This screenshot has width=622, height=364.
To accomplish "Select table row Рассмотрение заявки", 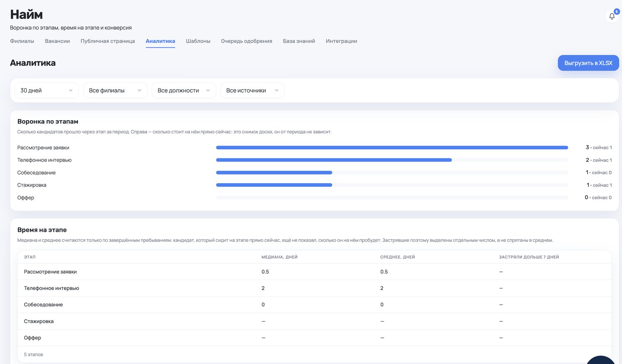I will click(x=314, y=272).
